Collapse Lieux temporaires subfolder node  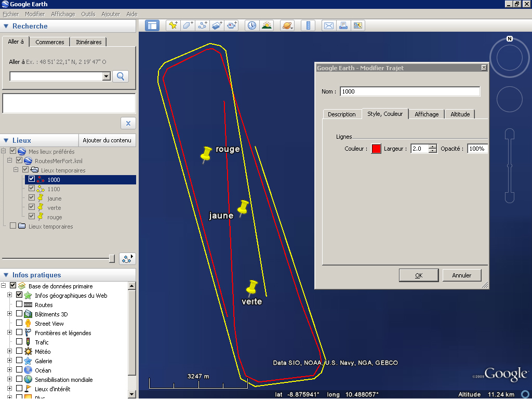16,170
